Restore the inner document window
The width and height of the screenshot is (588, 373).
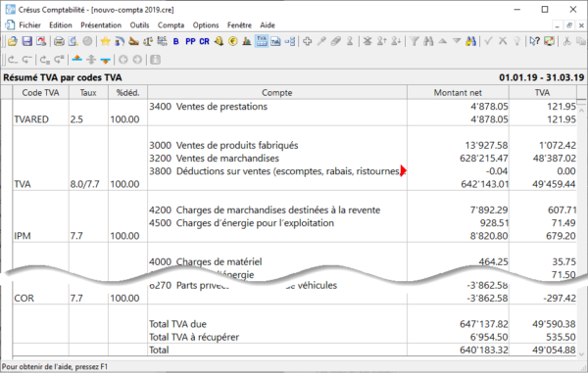pos(569,25)
